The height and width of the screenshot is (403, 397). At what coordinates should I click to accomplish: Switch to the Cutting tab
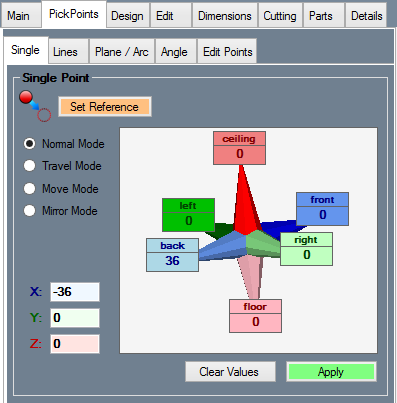280,16
